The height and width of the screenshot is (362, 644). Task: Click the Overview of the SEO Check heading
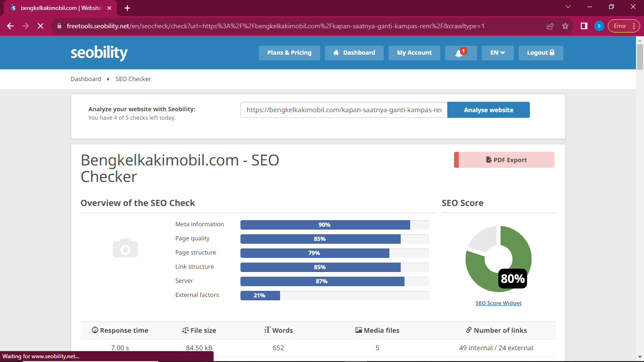[138, 203]
